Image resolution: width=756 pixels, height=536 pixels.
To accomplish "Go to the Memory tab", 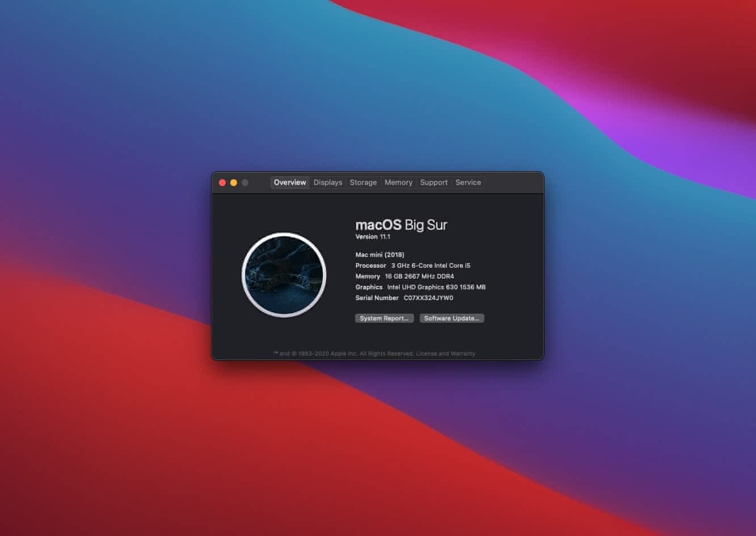I will [398, 183].
